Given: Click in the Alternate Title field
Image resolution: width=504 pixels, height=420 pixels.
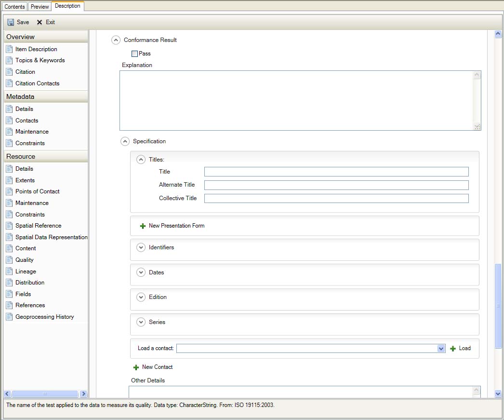Looking at the screenshot, I should [x=336, y=185].
